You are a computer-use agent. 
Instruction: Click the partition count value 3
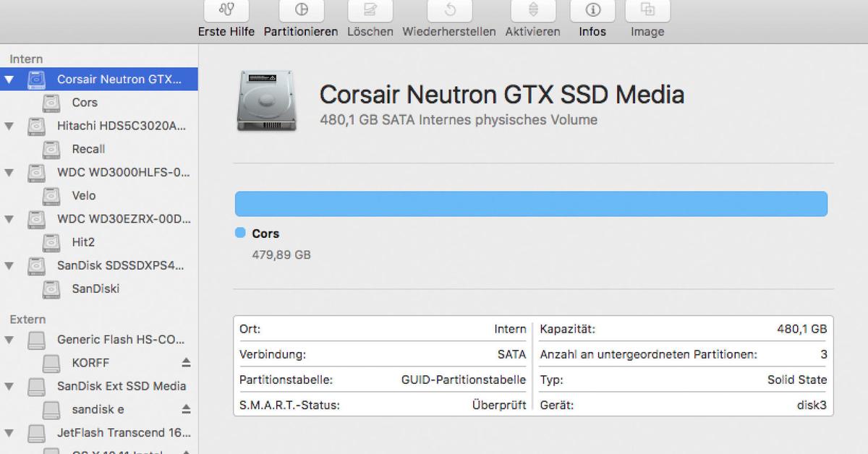tap(823, 355)
